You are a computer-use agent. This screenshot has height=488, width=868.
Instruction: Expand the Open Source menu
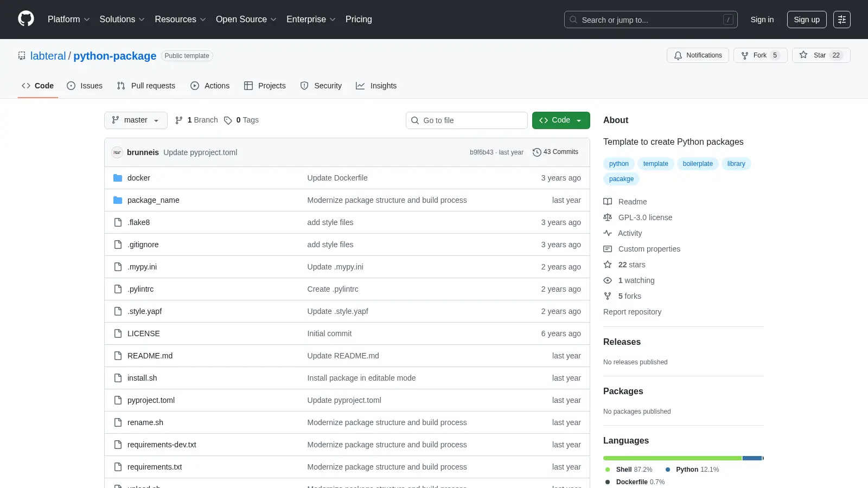(246, 19)
